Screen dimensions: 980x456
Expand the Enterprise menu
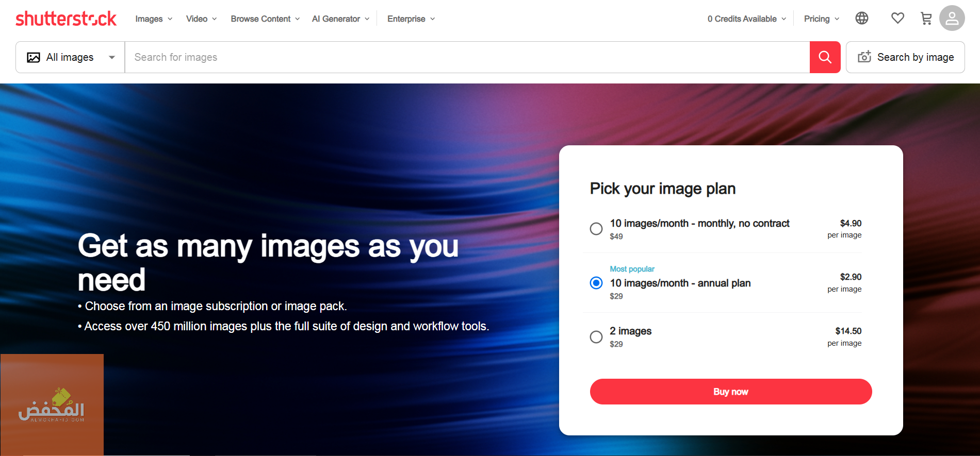pyautogui.click(x=411, y=19)
